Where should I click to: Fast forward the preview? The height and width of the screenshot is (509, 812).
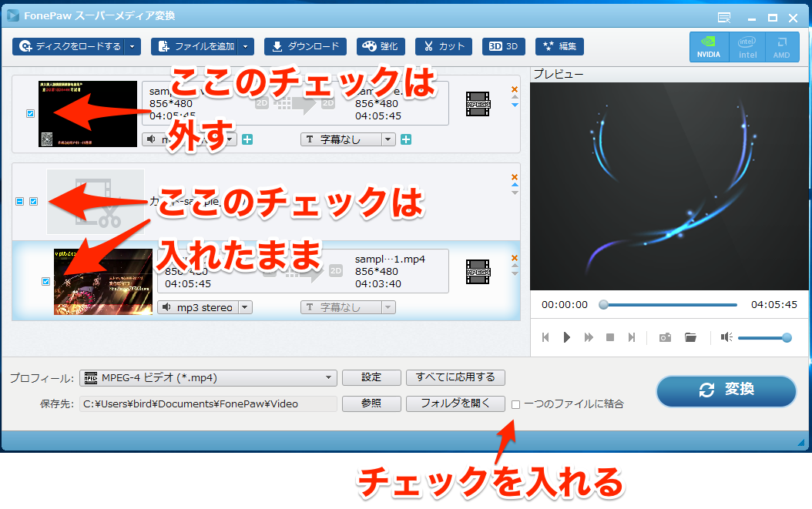tap(589, 337)
